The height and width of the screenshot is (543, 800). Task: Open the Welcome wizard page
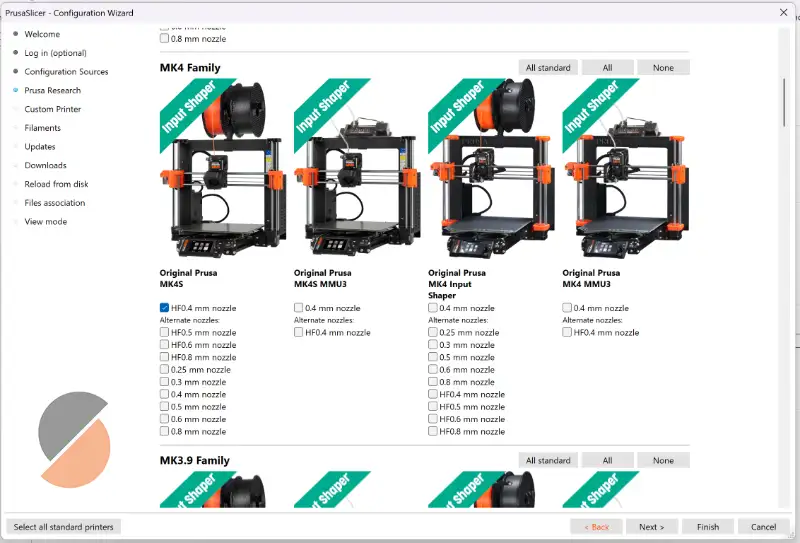[x=42, y=34]
